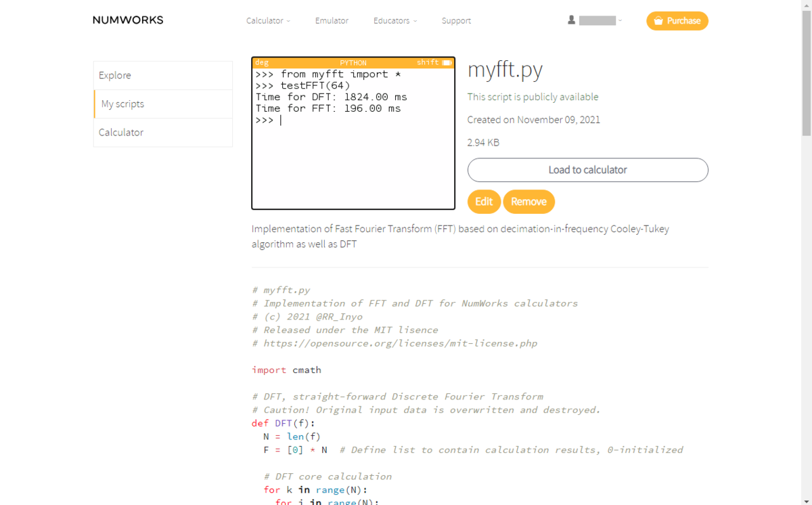This screenshot has width=812, height=505.
Task: Click the 'Time for DFT: 1824.00 ms' line
Action: 332,97
